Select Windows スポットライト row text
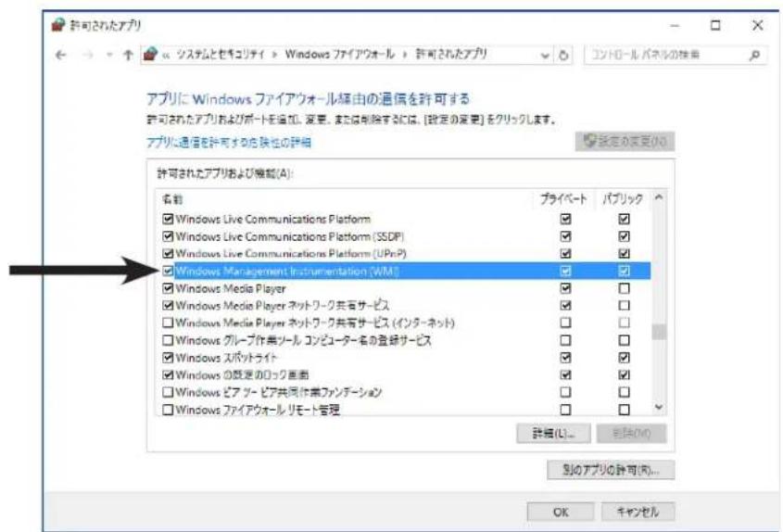783x532 pixels. 226,358
